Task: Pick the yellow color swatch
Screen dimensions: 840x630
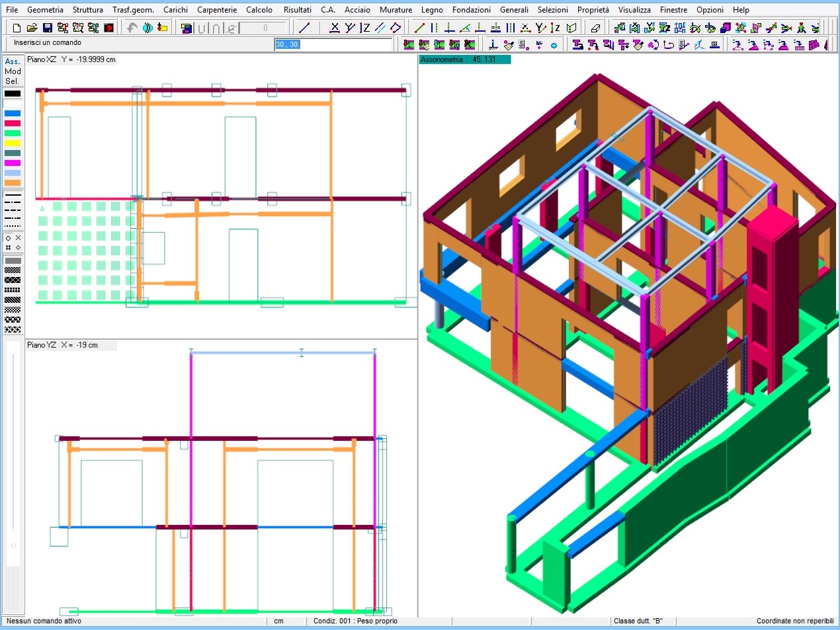Action: (x=13, y=143)
